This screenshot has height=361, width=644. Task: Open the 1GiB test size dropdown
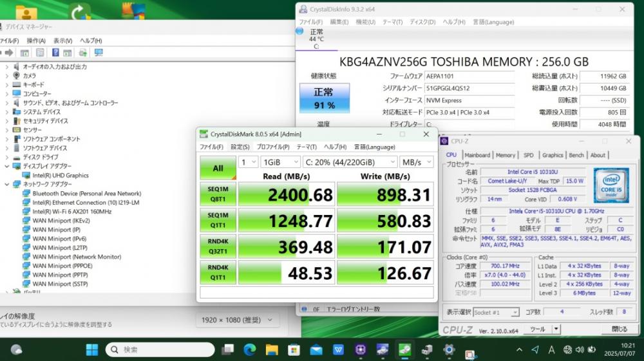280,162
